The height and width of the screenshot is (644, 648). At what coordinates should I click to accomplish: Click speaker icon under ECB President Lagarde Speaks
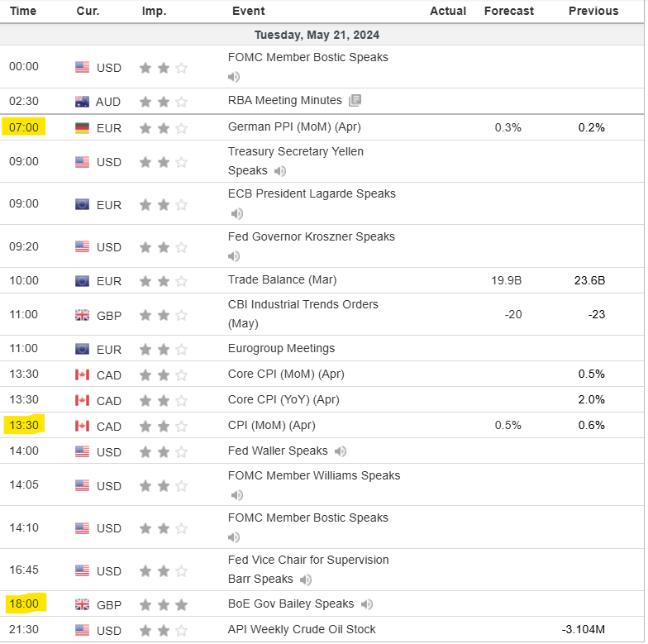click(237, 213)
